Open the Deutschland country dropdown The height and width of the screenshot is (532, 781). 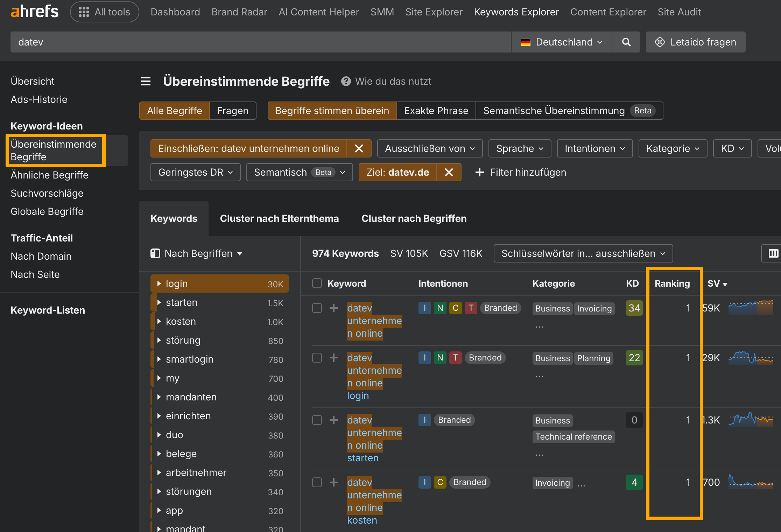[562, 42]
